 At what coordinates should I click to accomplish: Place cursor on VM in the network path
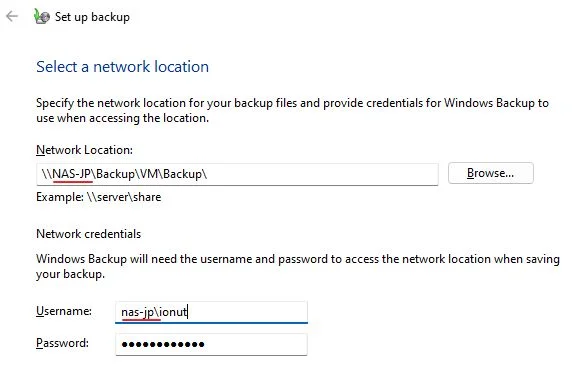pos(149,174)
